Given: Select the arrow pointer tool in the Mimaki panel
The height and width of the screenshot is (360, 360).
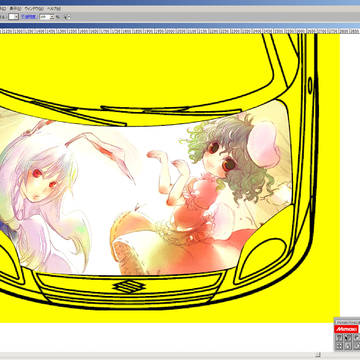Looking at the screenshot, I should tap(347, 338).
